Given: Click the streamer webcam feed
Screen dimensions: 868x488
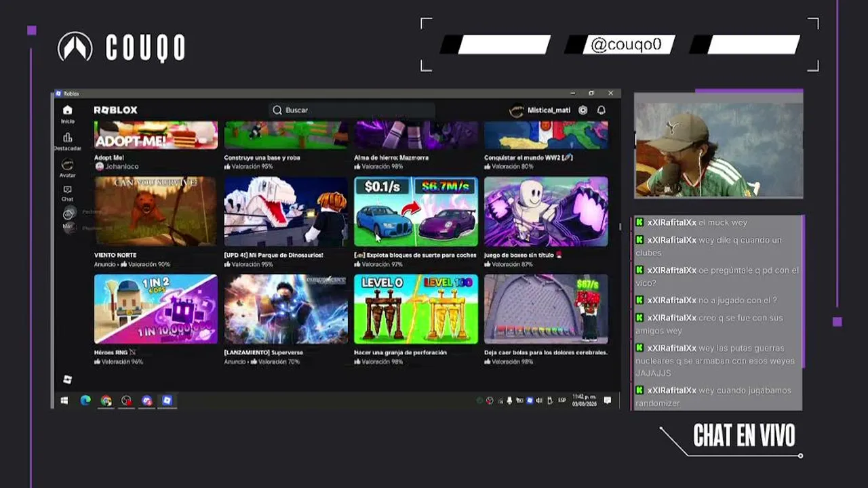Looking at the screenshot, I should tap(719, 150).
